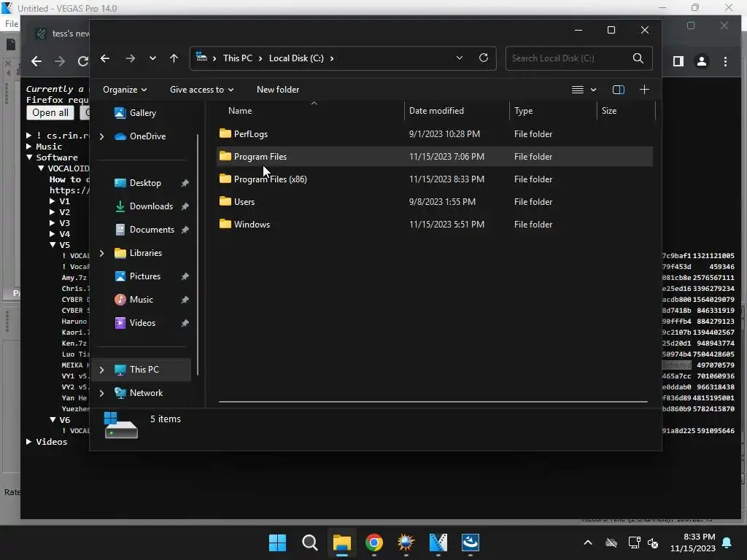
Task: Refresh the Local Disk (C:) view
Action: (483, 58)
